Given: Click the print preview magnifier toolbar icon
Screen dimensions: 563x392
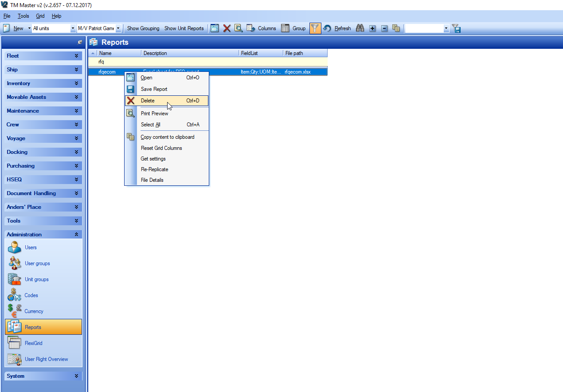Looking at the screenshot, I should (238, 28).
